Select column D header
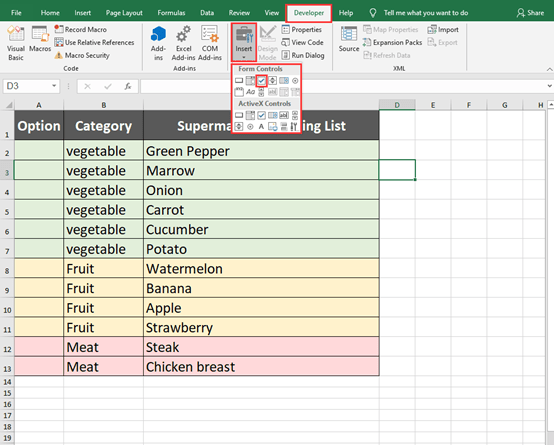554x445 pixels. pos(397,105)
